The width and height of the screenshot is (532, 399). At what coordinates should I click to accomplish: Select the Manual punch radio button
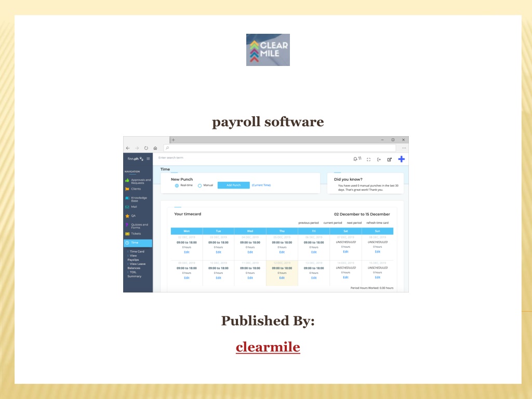click(x=200, y=185)
